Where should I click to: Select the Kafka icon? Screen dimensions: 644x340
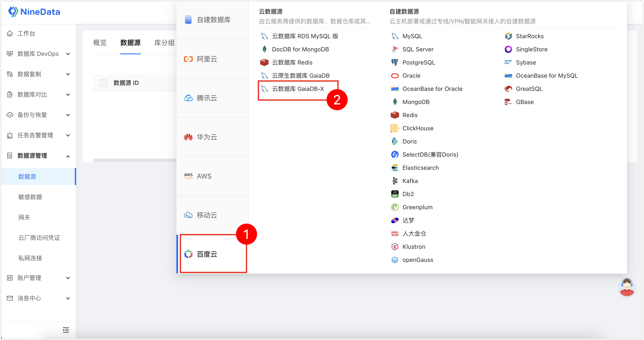click(395, 181)
